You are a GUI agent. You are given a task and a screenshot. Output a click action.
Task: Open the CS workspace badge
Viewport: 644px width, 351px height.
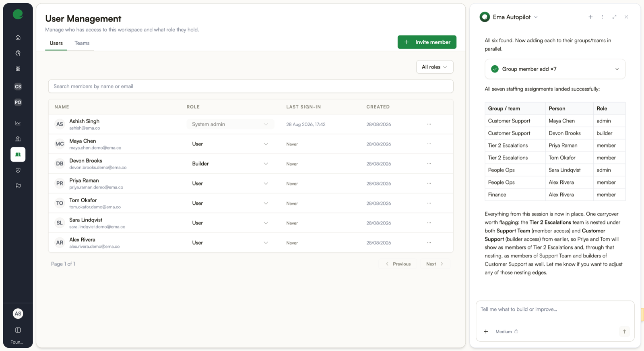click(x=18, y=87)
